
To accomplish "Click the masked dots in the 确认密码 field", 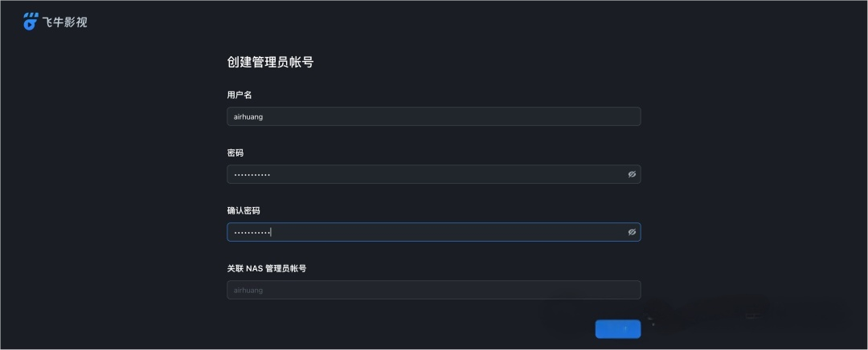I will pos(252,233).
